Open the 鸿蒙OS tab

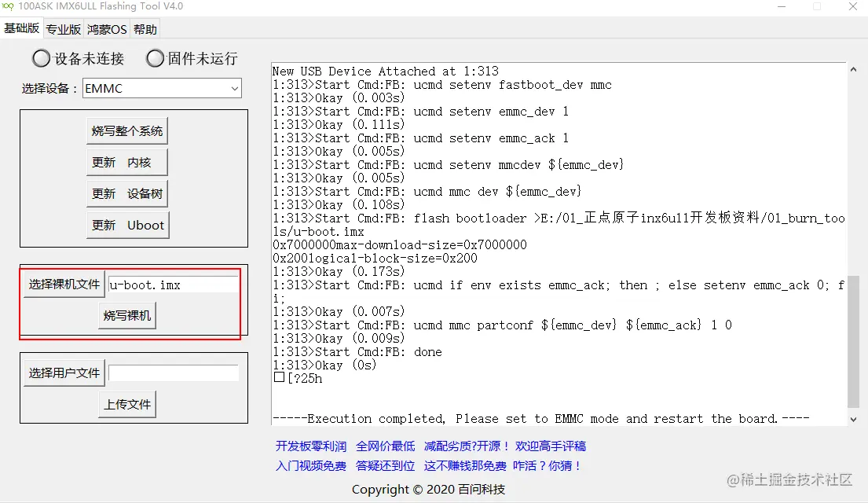[x=107, y=29]
